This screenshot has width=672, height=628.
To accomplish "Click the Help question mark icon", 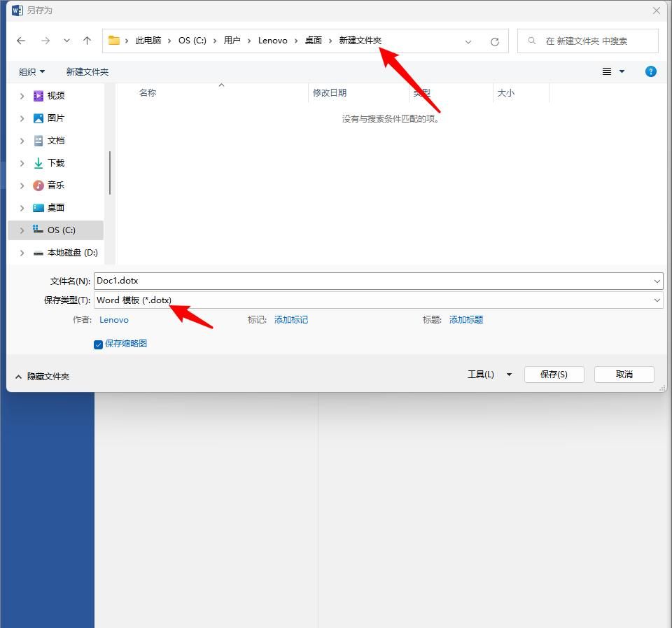I will 650,71.
